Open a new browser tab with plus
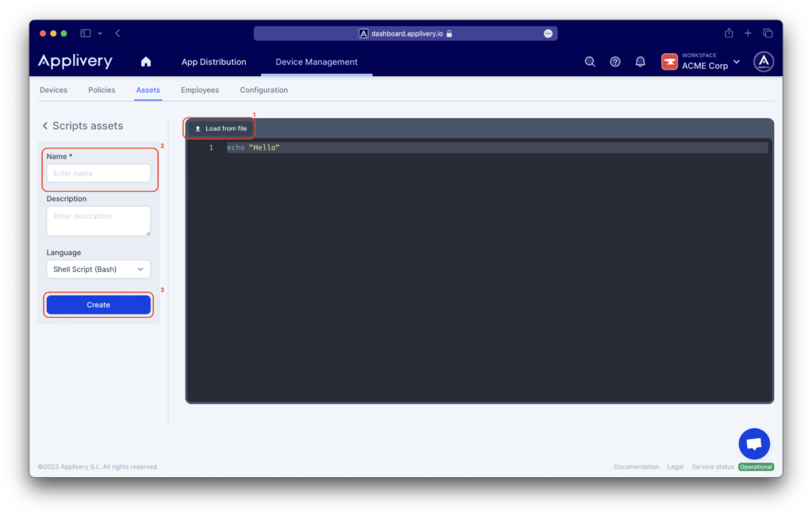This screenshot has height=516, width=812. pos(748,33)
